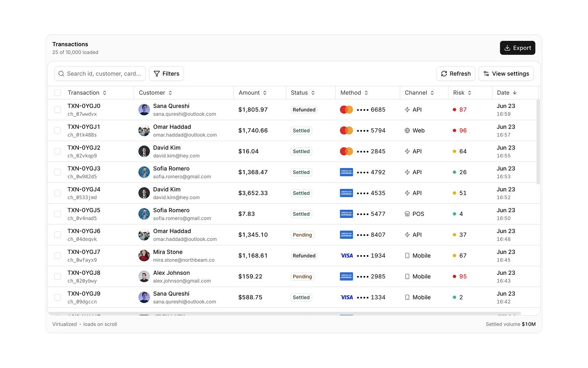The width and height of the screenshot is (588, 368).
Task: Check the TXN-0YGJ1 row checkbox
Action: [x=58, y=130]
